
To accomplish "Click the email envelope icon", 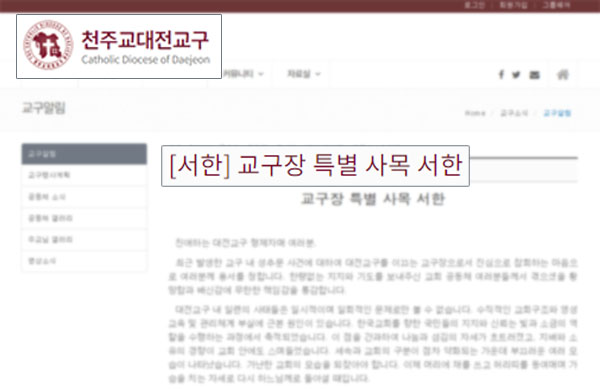I will [x=535, y=75].
